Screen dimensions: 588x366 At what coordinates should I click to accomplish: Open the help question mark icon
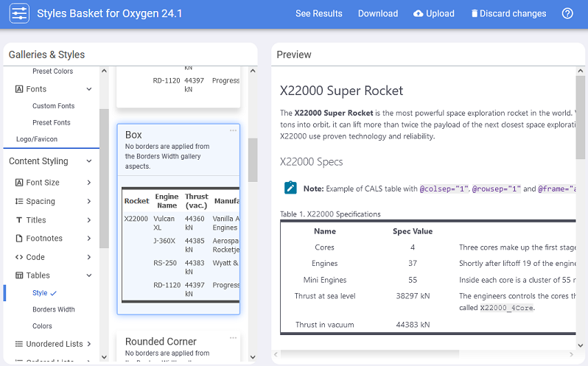567,14
